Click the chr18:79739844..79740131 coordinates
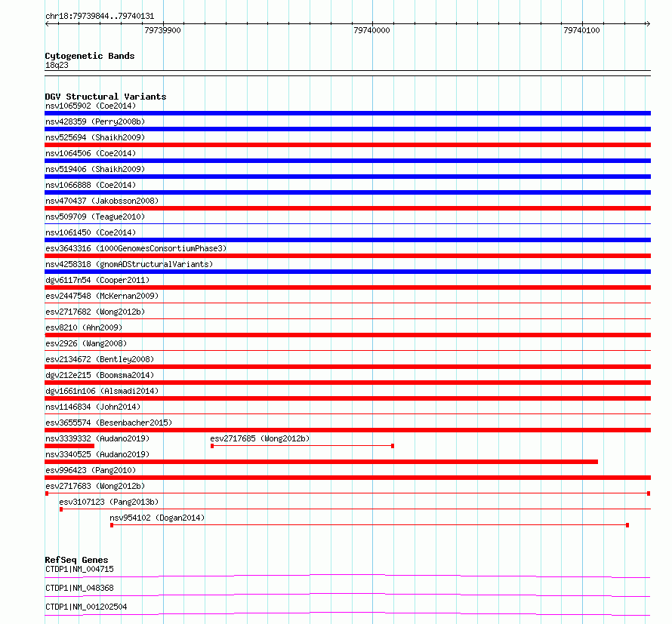Screen dimensions: 672x624 pos(100,16)
